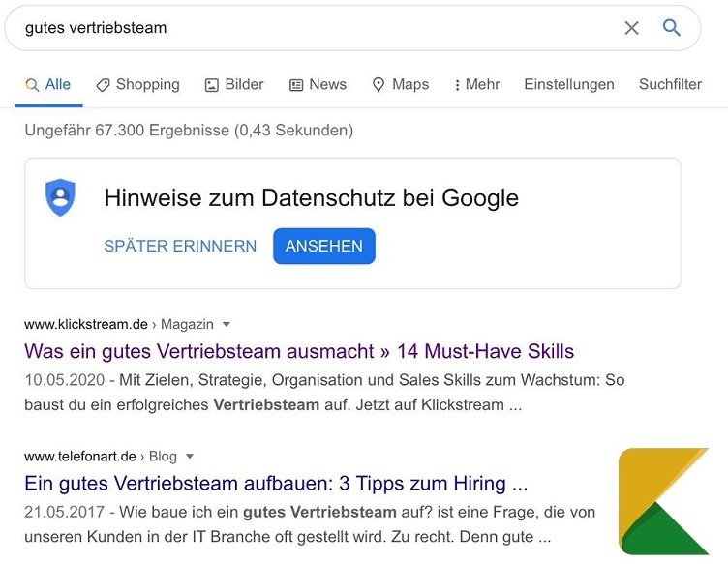Click the yellow-green K logo thumbnail

(663, 501)
